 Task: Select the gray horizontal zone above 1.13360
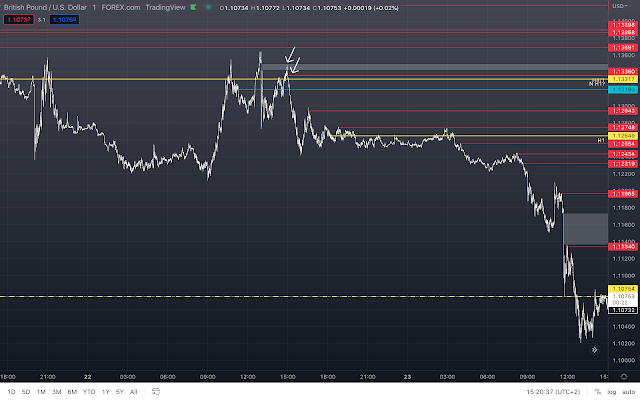tap(435, 67)
